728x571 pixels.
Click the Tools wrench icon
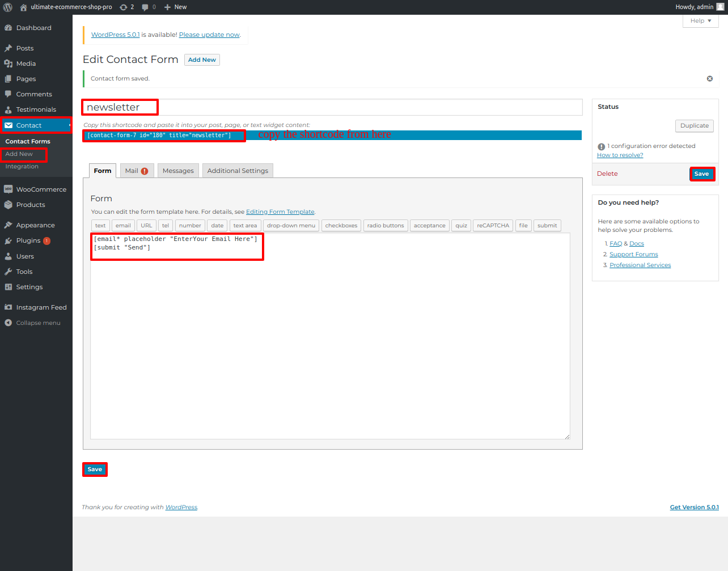pyautogui.click(x=9, y=272)
